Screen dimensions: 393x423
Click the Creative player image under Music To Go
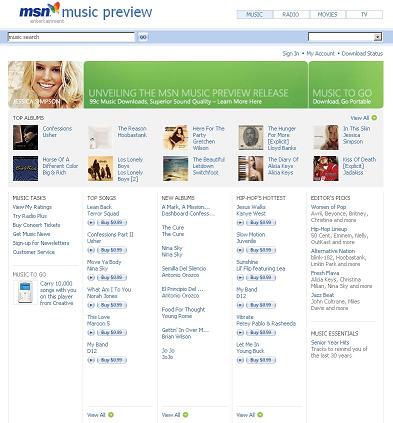(25, 293)
